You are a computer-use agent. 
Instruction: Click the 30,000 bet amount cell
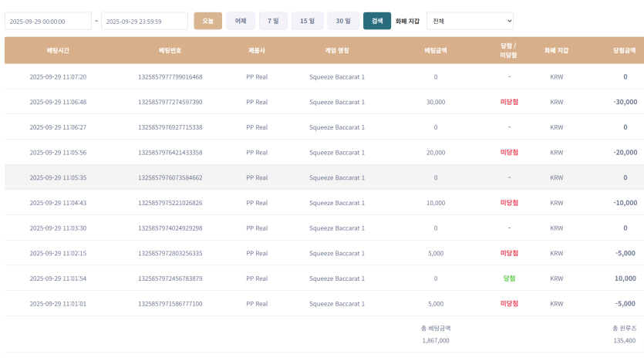click(x=435, y=102)
